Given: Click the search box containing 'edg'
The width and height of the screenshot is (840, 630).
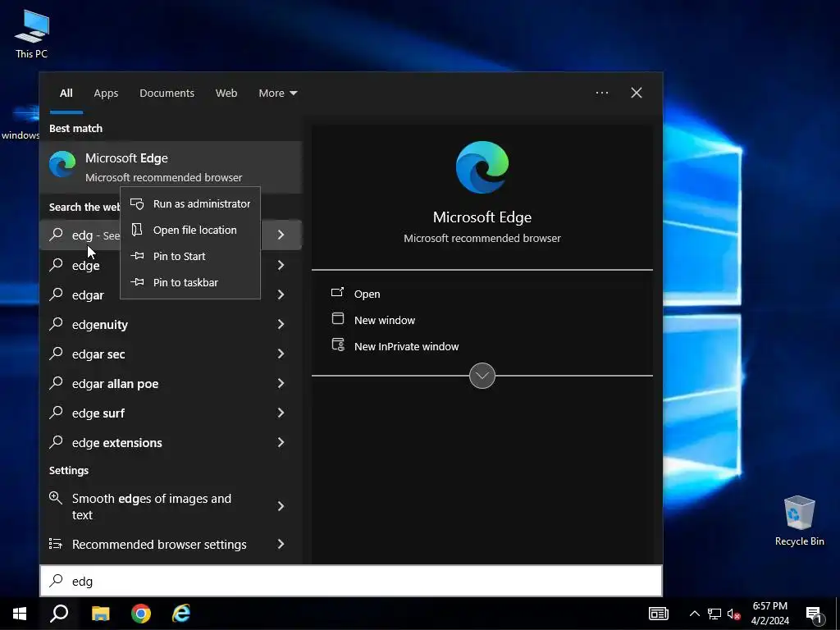Looking at the screenshot, I should pos(351,581).
